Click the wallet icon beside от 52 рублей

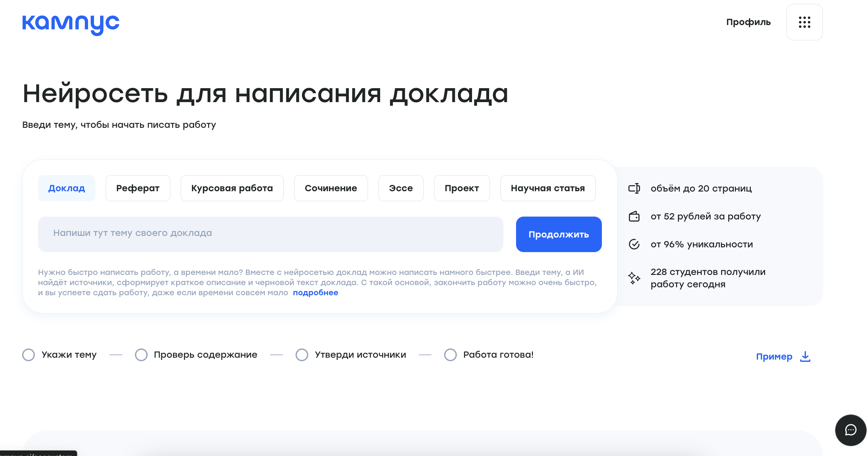(634, 216)
